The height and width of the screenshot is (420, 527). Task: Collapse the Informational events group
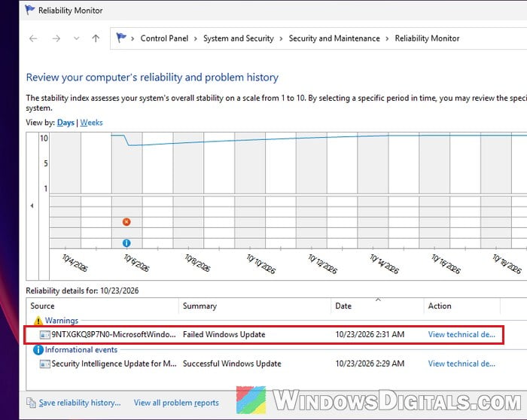[81, 350]
